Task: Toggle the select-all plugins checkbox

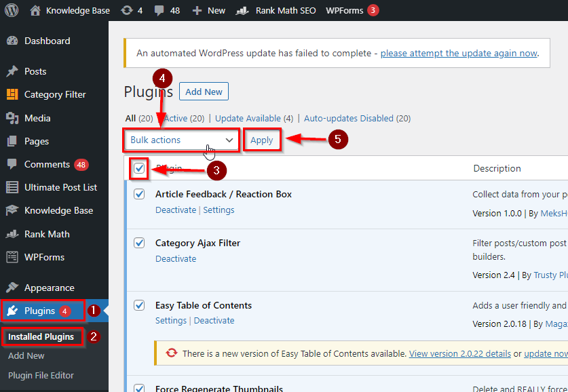Action: click(139, 168)
